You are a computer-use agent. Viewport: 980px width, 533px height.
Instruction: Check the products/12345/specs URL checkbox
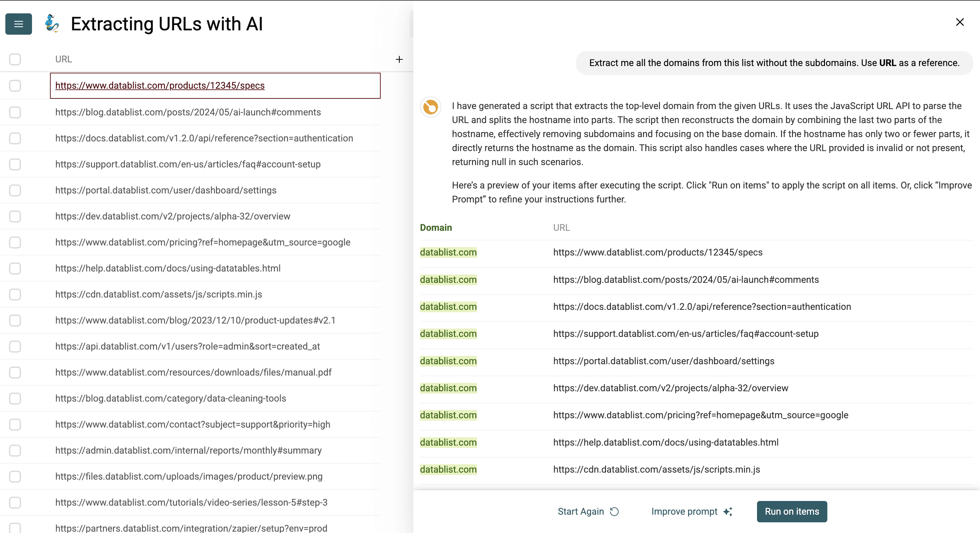[x=15, y=86]
